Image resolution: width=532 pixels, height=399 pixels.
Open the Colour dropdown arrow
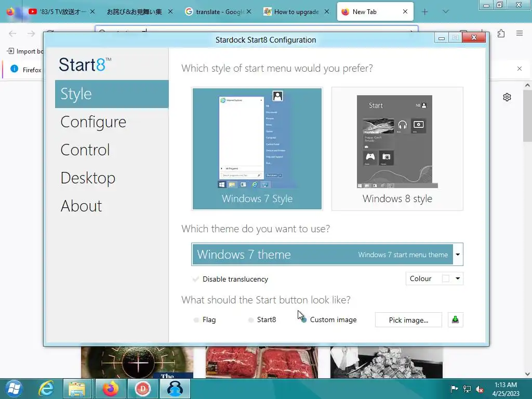[x=458, y=278]
